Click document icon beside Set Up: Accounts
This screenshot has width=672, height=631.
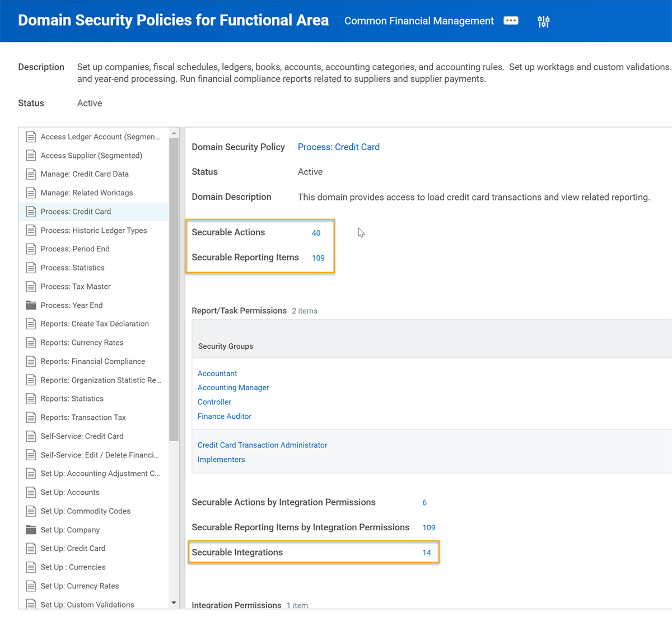[31, 492]
